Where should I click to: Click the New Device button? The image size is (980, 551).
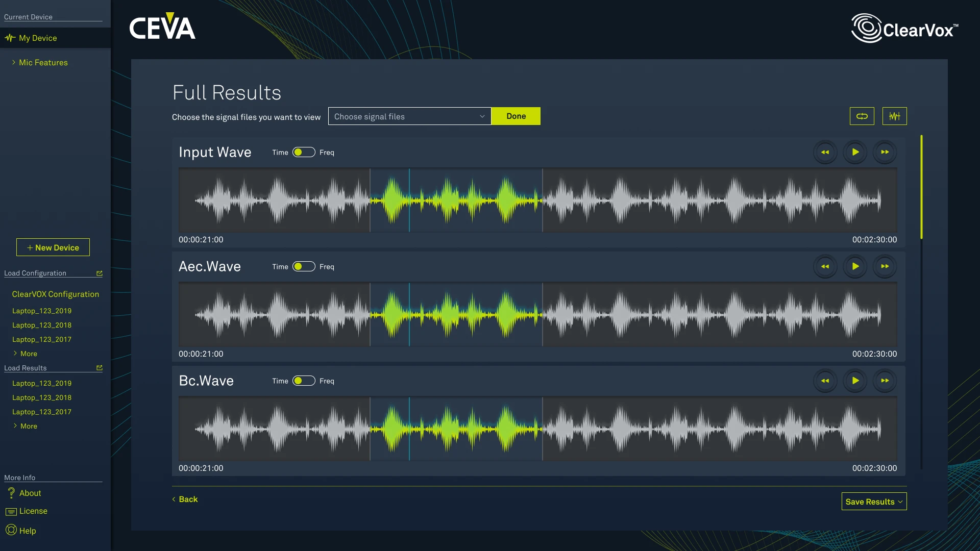[53, 247]
